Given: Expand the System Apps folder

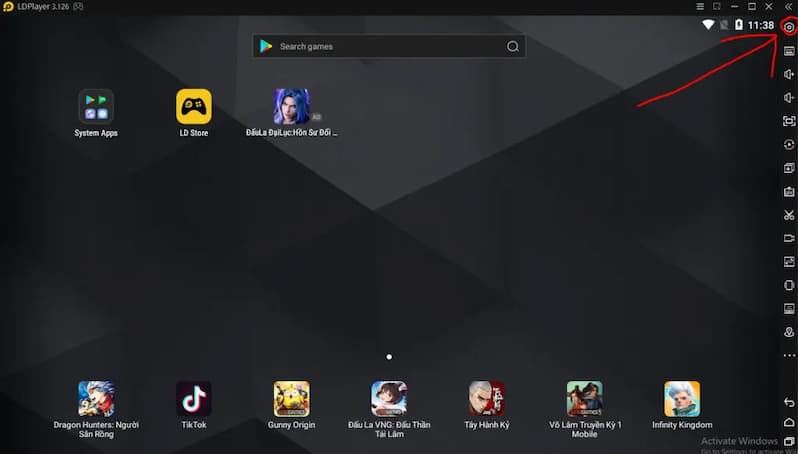Looking at the screenshot, I should [96, 107].
